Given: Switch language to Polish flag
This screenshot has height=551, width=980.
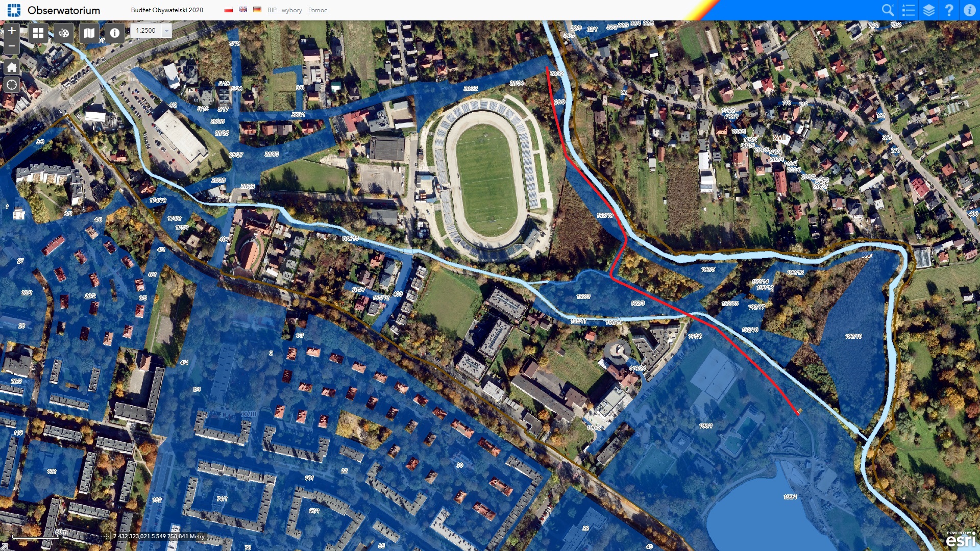Looking at the screenshot, I should [229, 10].
